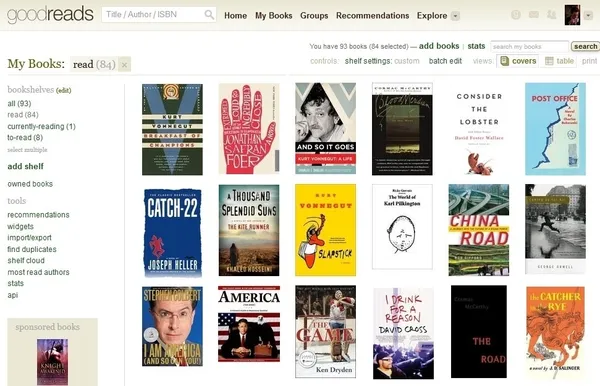Image resolution: width=600 pixels, height=386 pixels.
Task: Click the magnifier icon in the search box
Action: [209, 15]
